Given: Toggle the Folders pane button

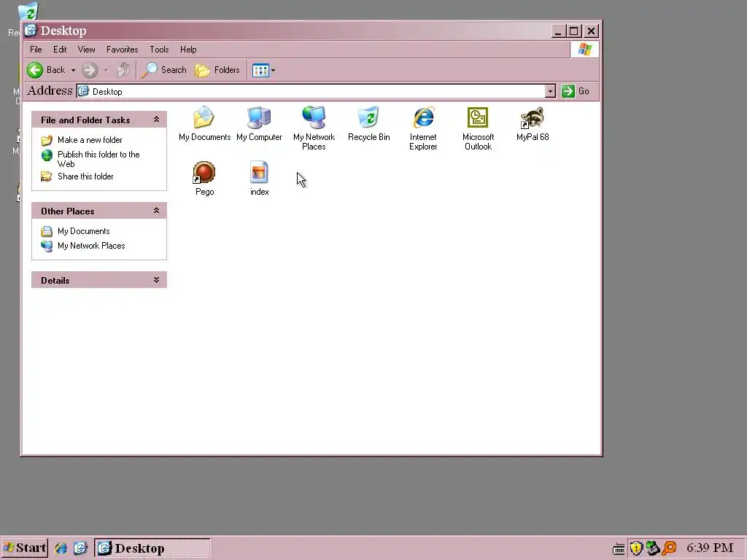Looking at the screenshot, I should pos(217,71).
